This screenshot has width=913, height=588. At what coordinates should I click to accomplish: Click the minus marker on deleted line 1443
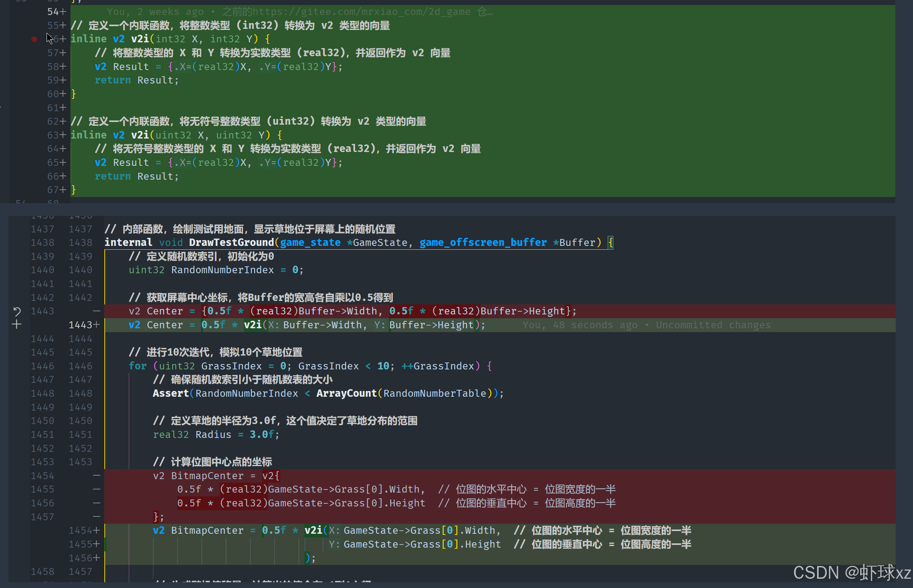point(96,311)
